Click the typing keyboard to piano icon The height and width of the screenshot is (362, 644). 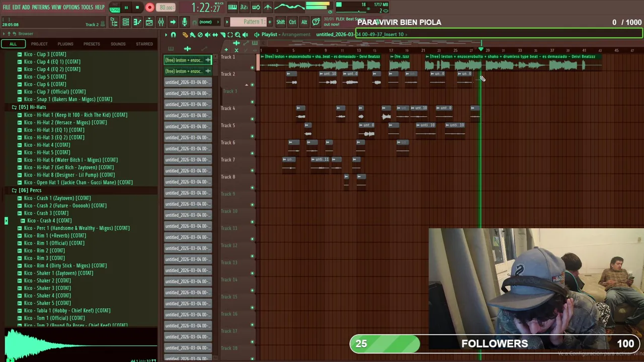(x=232, y=7)
